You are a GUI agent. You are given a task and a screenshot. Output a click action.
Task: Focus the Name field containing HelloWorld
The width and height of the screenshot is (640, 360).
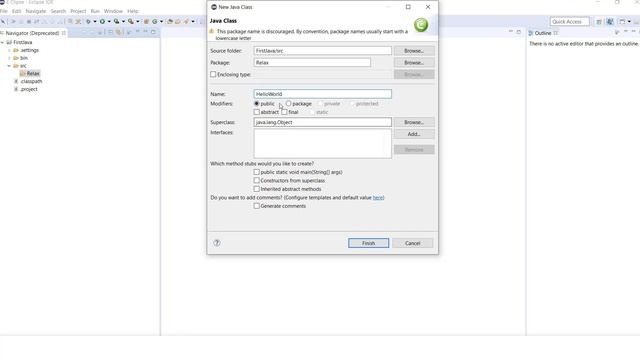322,94
